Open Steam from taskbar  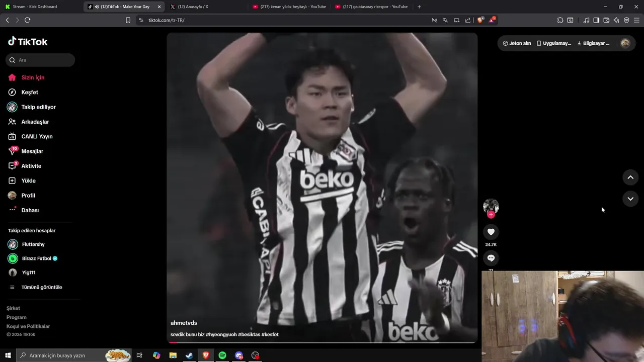189,355
